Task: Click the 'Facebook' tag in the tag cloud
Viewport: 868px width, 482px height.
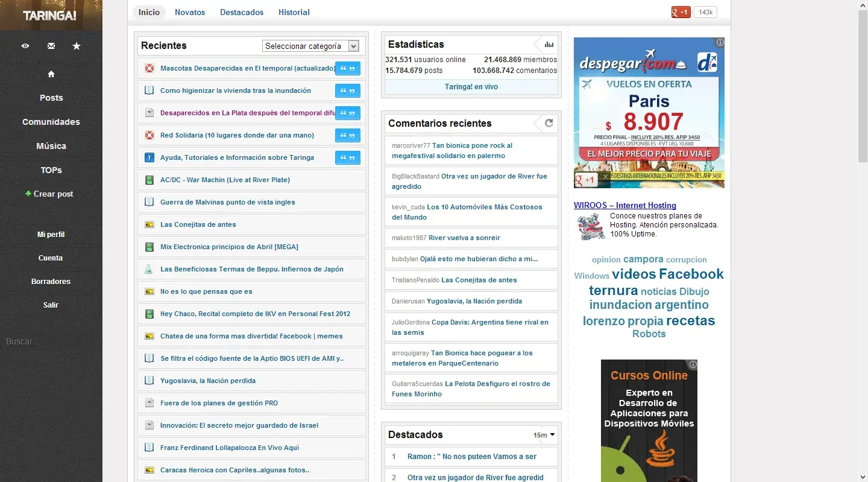Action: coord(691,274)
